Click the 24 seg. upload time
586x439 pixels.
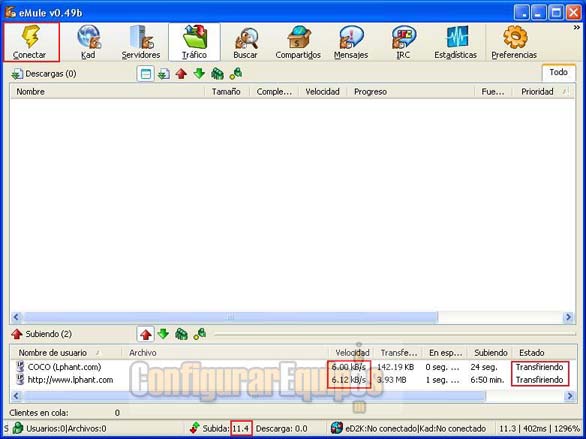click(x=484, y=367)
